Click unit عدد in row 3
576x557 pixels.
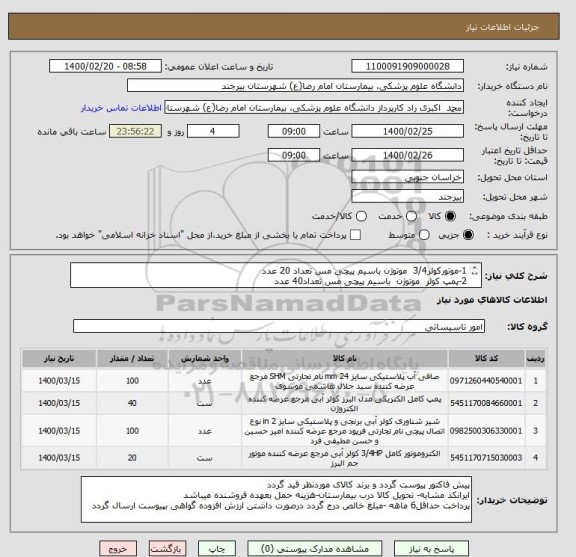coord(205,431)
